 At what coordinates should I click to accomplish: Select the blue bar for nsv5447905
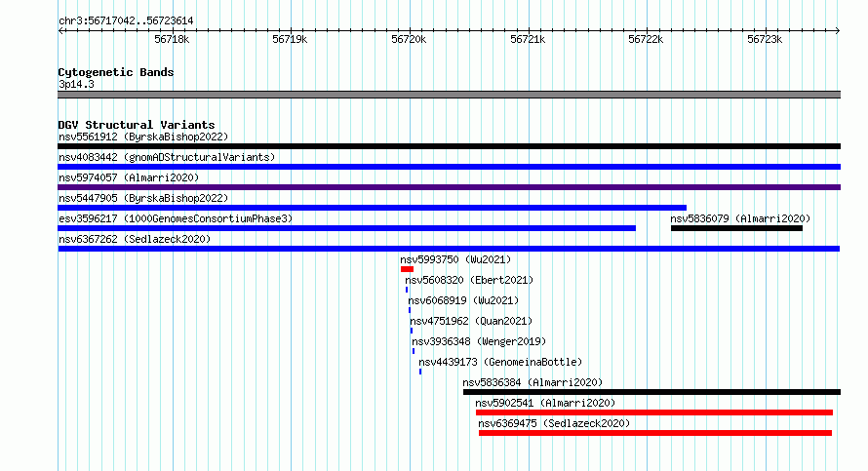[372, 208]
